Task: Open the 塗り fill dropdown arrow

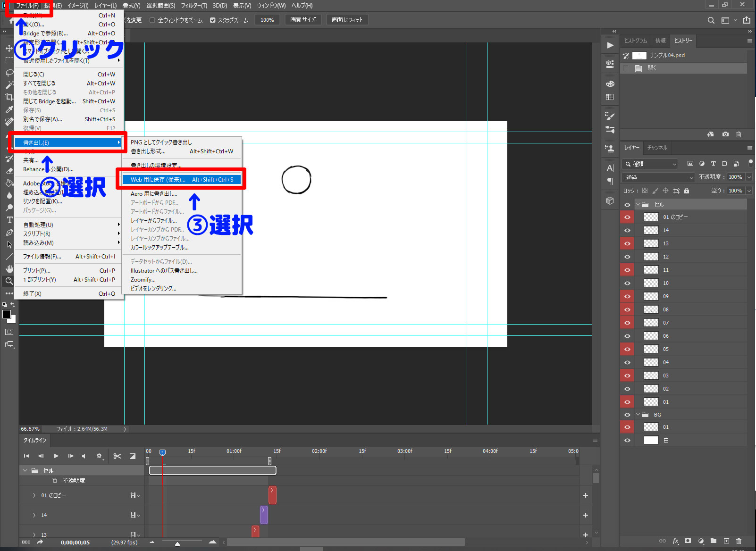Action: [749, 191]
